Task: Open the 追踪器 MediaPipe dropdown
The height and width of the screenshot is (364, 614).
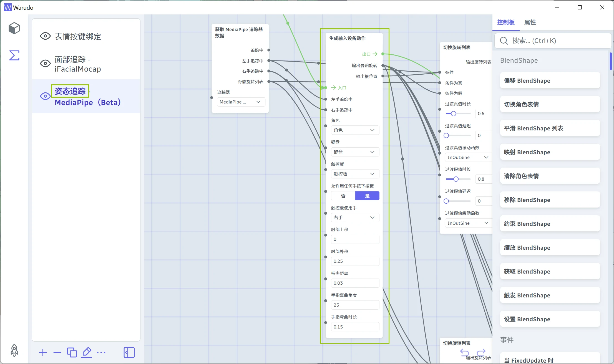Action: 241,102
